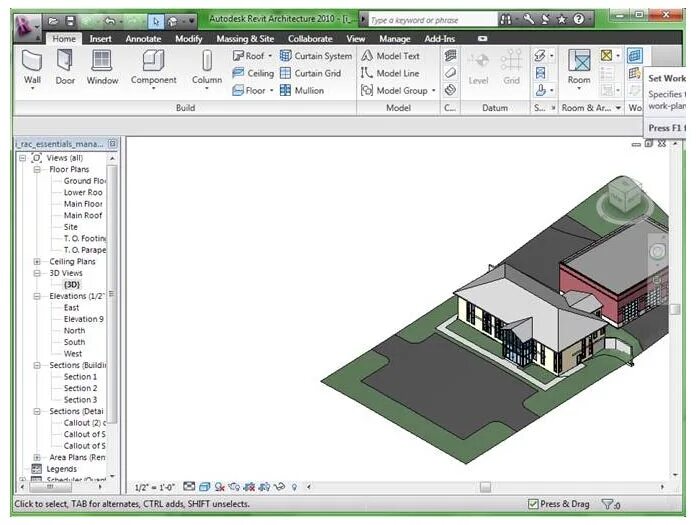Open the Component dropdown arrow
The image size is (696, 525).
(153, 88)
